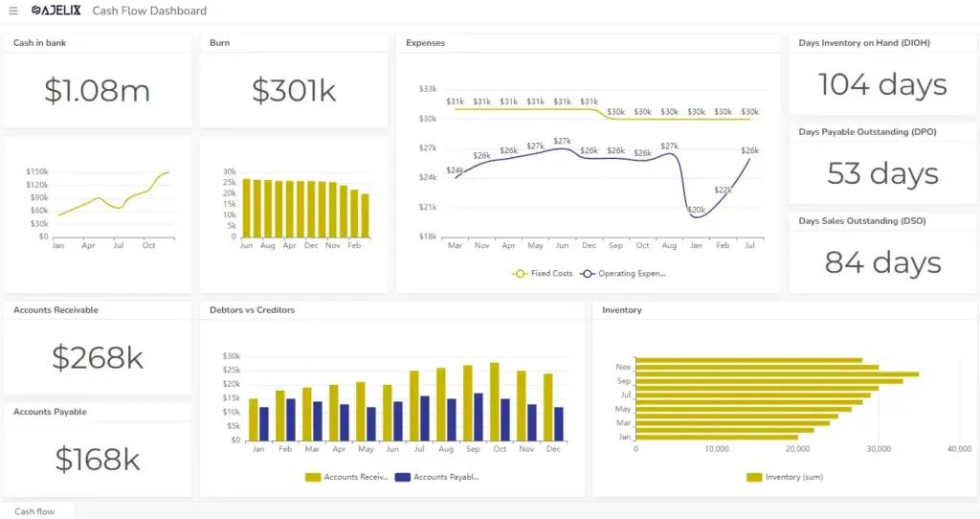Click the Dec blue bar in Debtors chart
This screenshot has width=980, height=519.
click(x=559, y=424)
